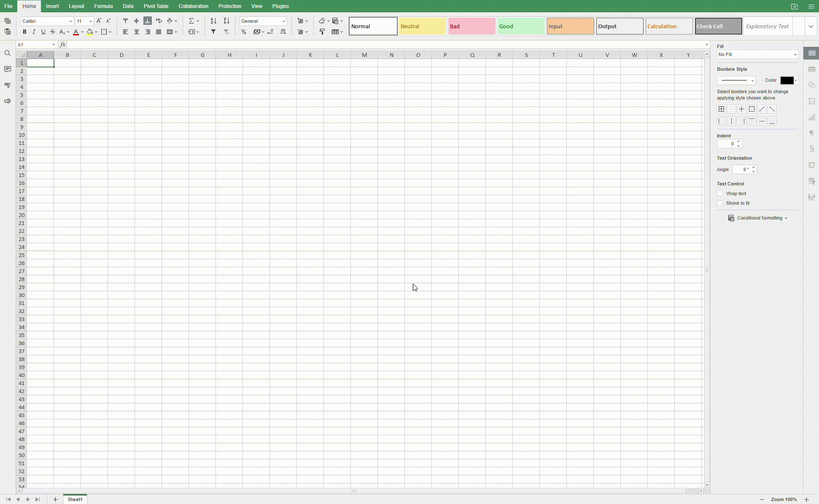The height and width of the screenshot is (504, 819).
Task: Open the border Color swatch picker
Action: [x=789, y=80]
